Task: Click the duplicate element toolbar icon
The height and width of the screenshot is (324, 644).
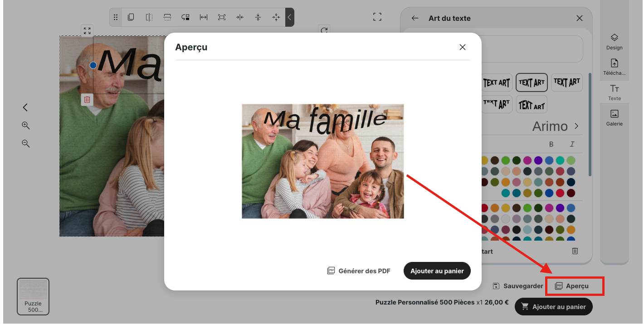Action: pos(131,17)
